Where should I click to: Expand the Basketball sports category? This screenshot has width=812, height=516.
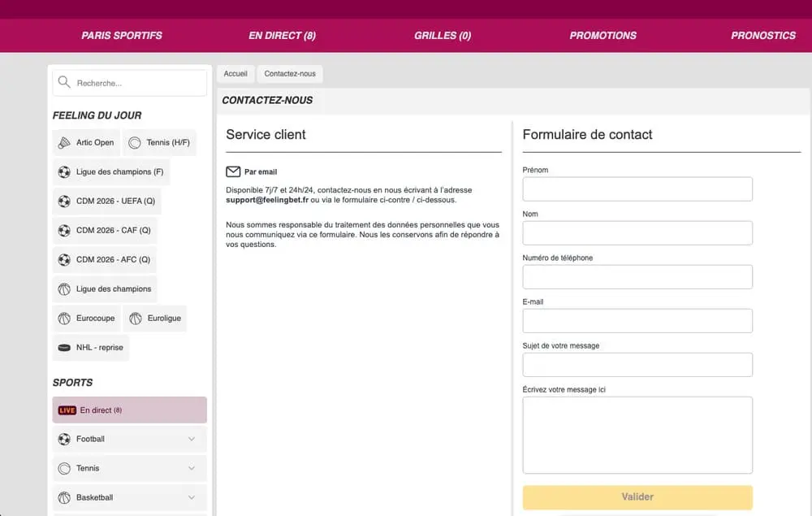pyautogui.click(x=192, y=497)
